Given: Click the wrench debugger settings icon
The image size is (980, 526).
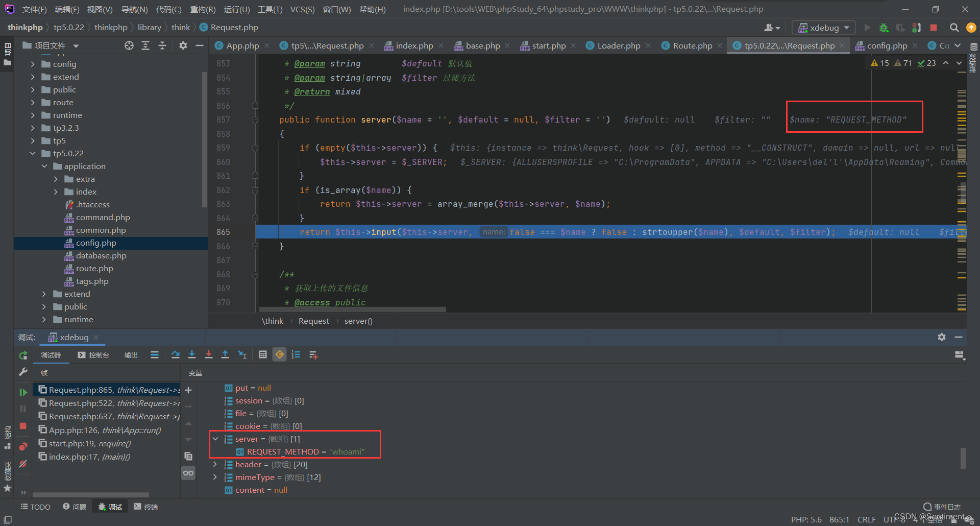Looking at the screenshot, I should pyautogui.click(x=23, y=372).
